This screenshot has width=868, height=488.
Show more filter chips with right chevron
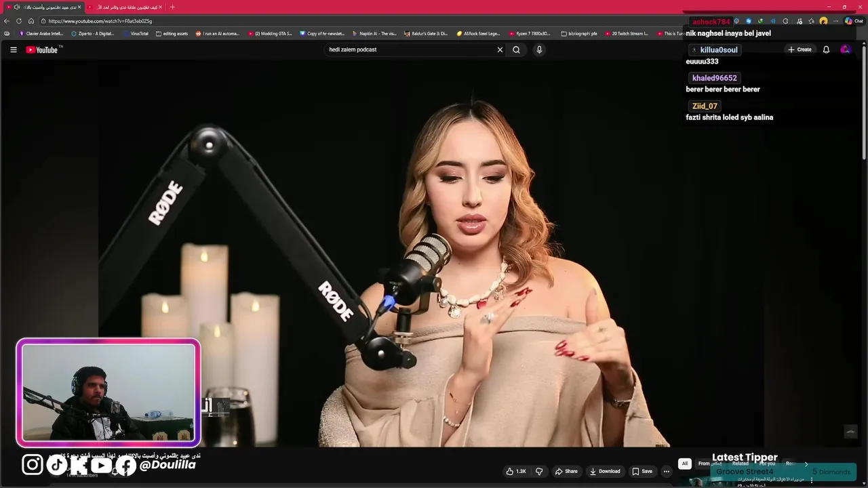(806, 464)
